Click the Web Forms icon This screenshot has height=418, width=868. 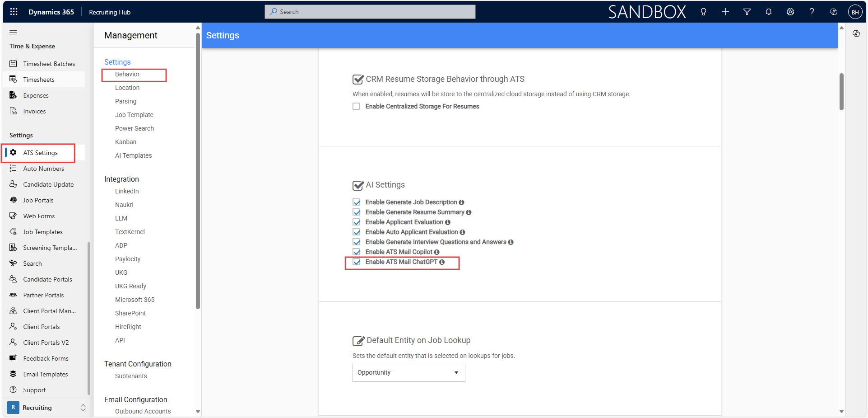tap(14, 216)
